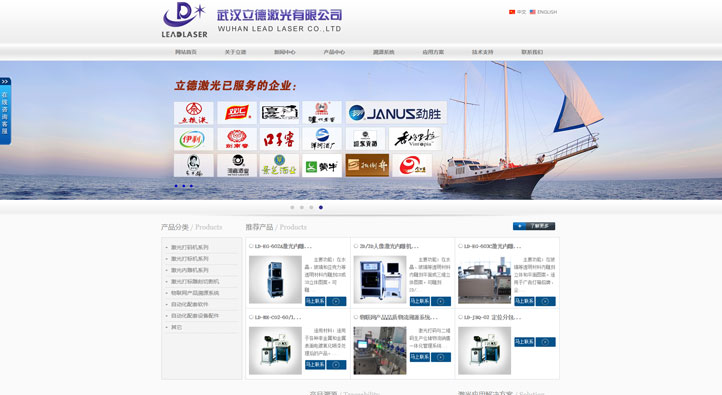Open the 物联网产品品质物流追溯系统 product title link
The image size is (722, 395).
coord(398,317)
